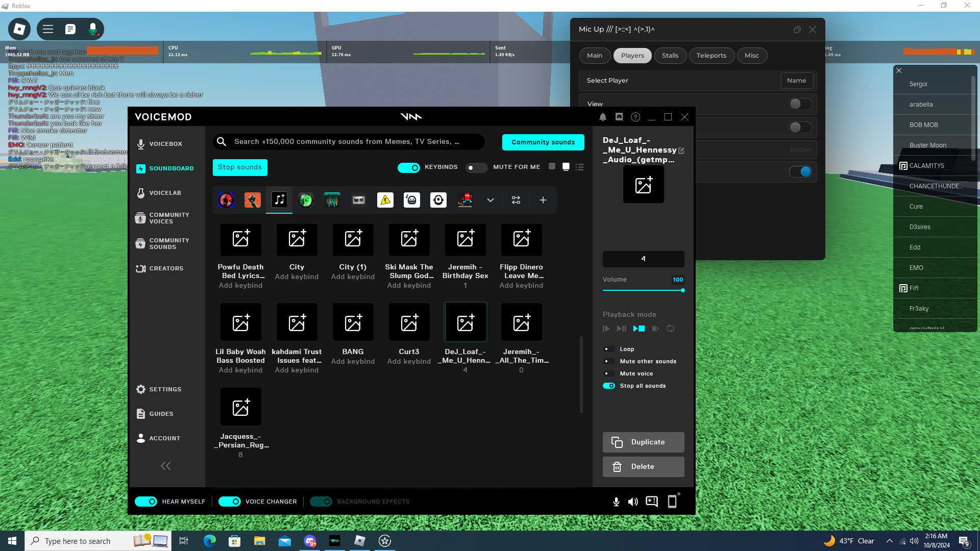Click the Community sounds button
Screen dimensions: 980x551
point(543,142)
